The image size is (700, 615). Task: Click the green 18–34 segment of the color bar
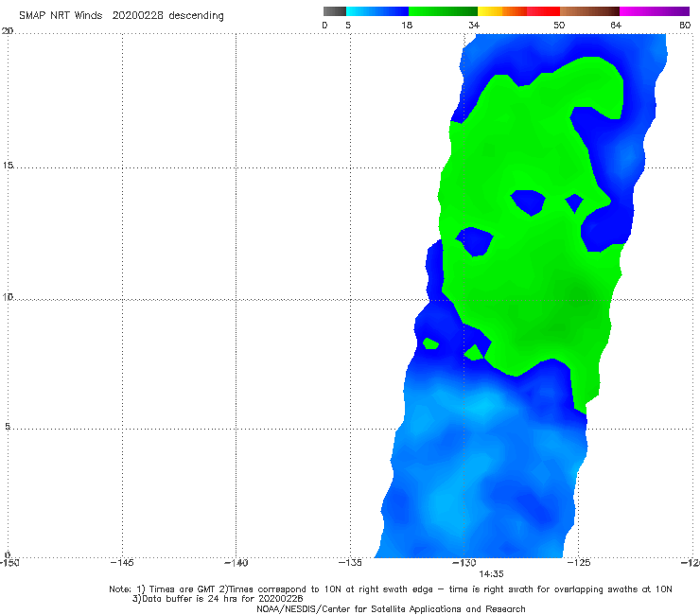(443, 11)
